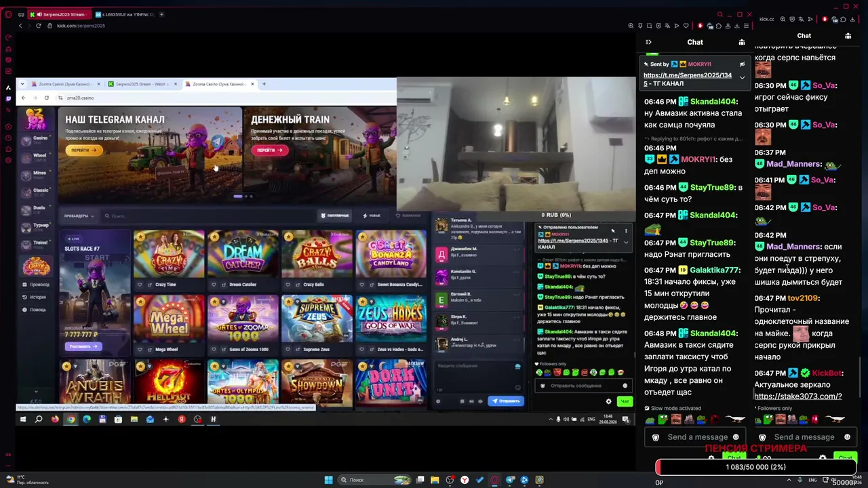
Task: Click the Windows Start button on bottom taskbar
Action: pos(328,480)
